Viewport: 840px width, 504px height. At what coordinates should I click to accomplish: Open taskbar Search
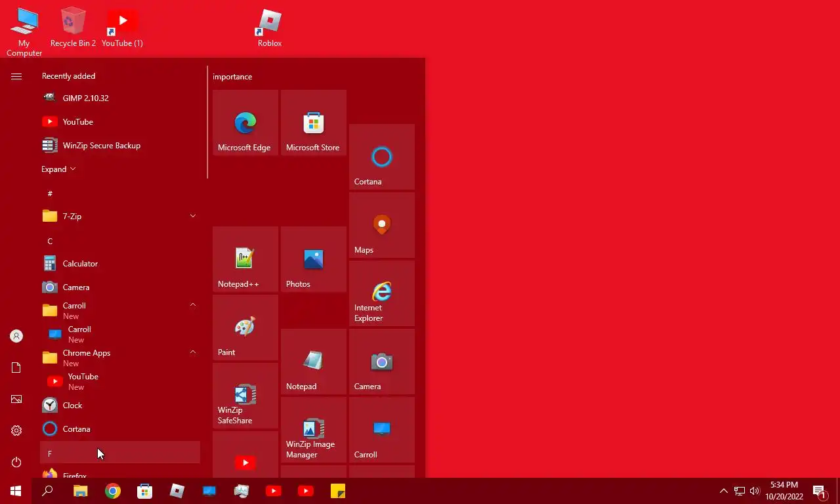tap(47, 491)
